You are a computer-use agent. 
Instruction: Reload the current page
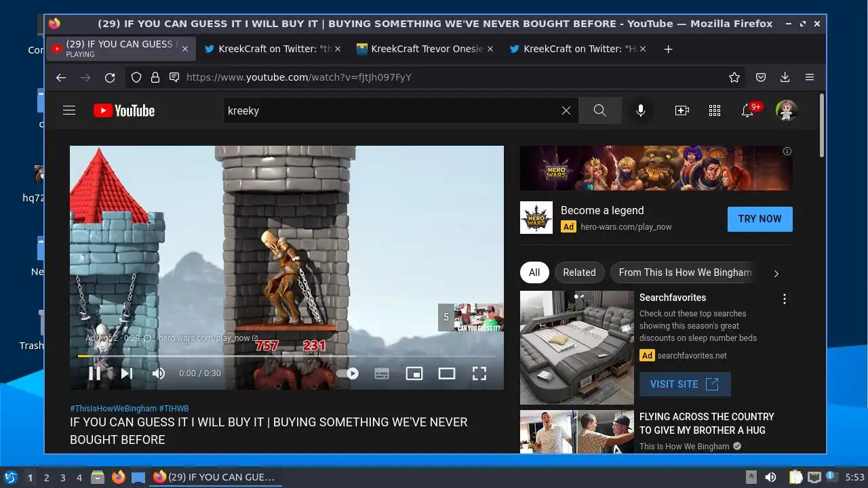[x=110, y=77]
